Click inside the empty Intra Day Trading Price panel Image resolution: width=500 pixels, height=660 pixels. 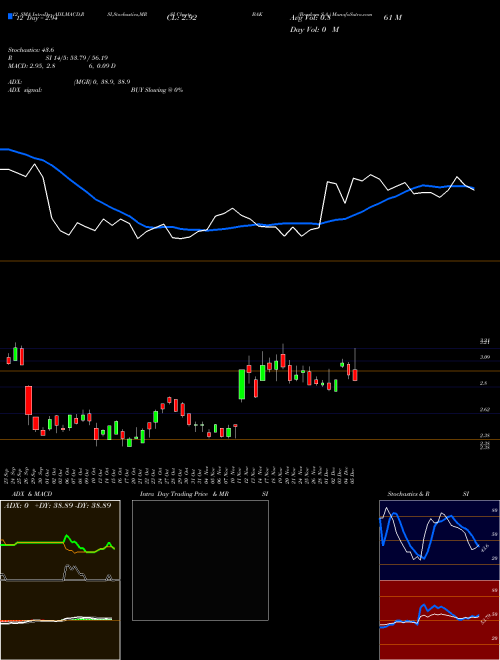click(200, 560)
